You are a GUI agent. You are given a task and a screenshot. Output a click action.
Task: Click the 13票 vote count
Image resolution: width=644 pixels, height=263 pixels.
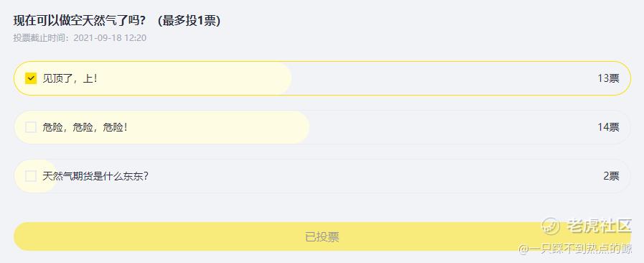coord(608,78)
